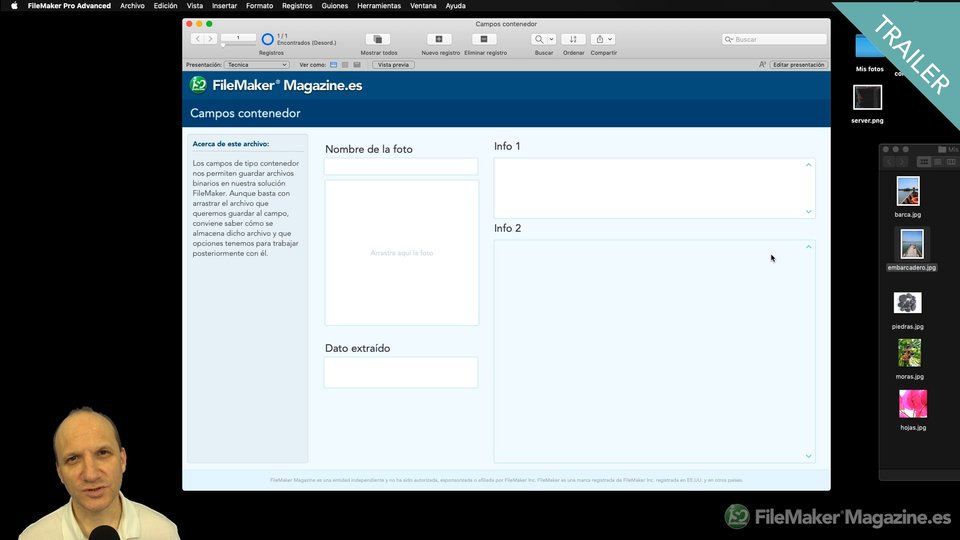Switch Finder window to icon view
The height and width of the screenshot is (540, 960).
coord(924,162)
